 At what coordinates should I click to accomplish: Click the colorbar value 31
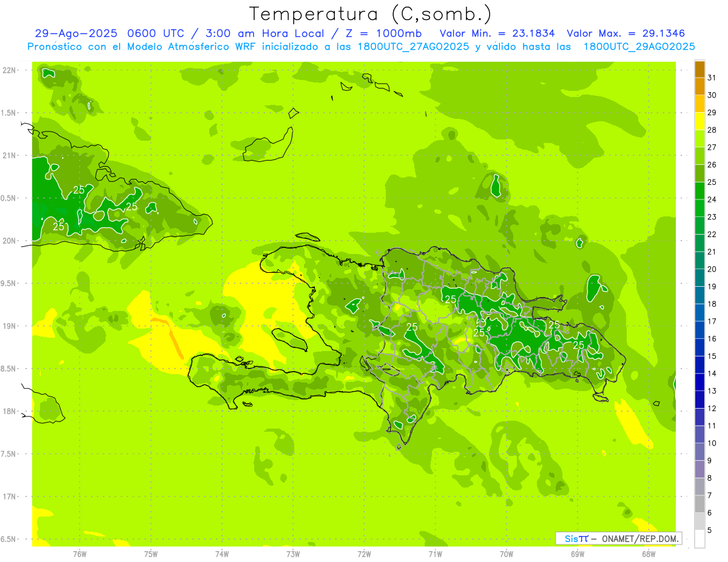pos(712,78)
